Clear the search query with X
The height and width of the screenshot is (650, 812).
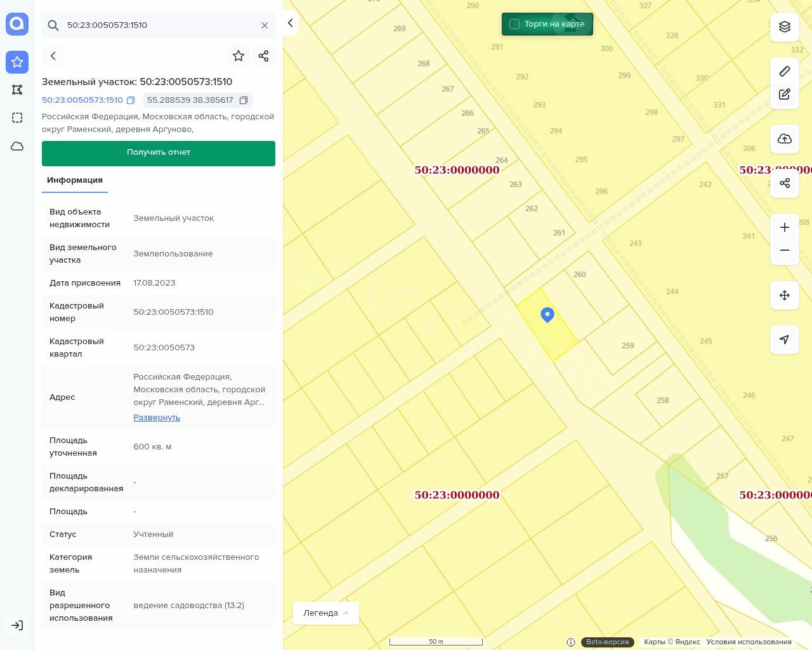point(265,25)
